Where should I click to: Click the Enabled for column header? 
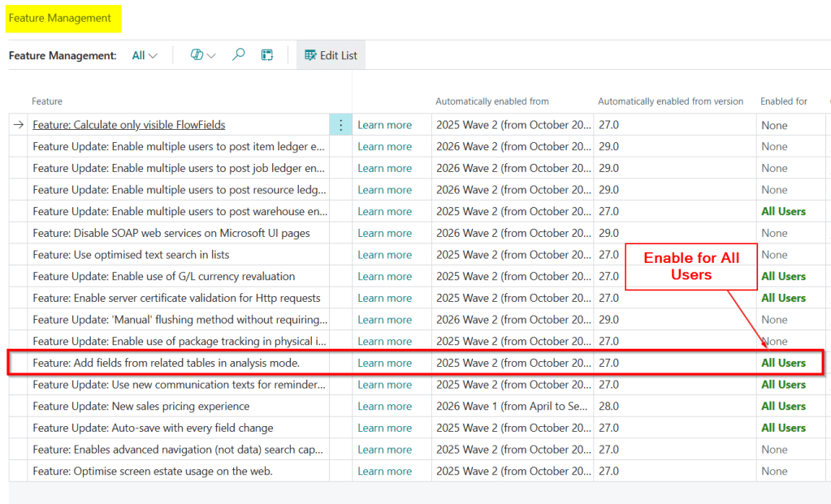coord(783,101)
